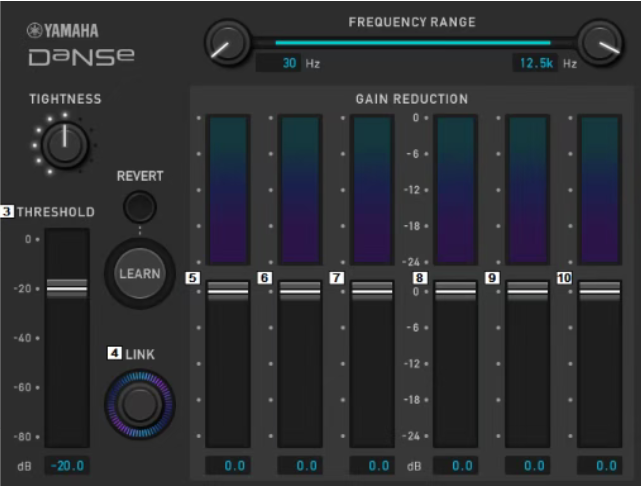The width and height of the screenshot is (641, 486).
Task: Click the band 9 fader handle
Action: point(527,291)
